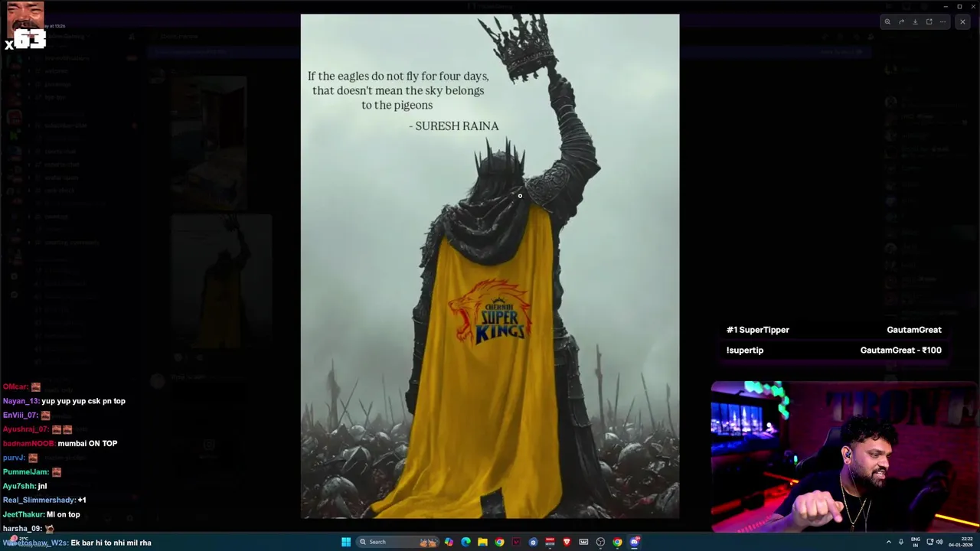
Task: Click the 'GautamGreat - ₹100' tip entry
Action: pos(900,350)
